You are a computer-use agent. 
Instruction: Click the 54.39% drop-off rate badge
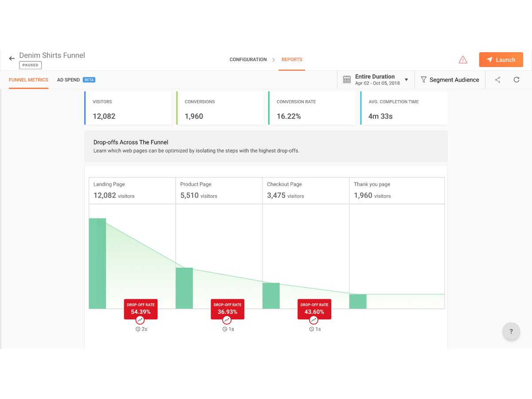[x=141, y=309]
